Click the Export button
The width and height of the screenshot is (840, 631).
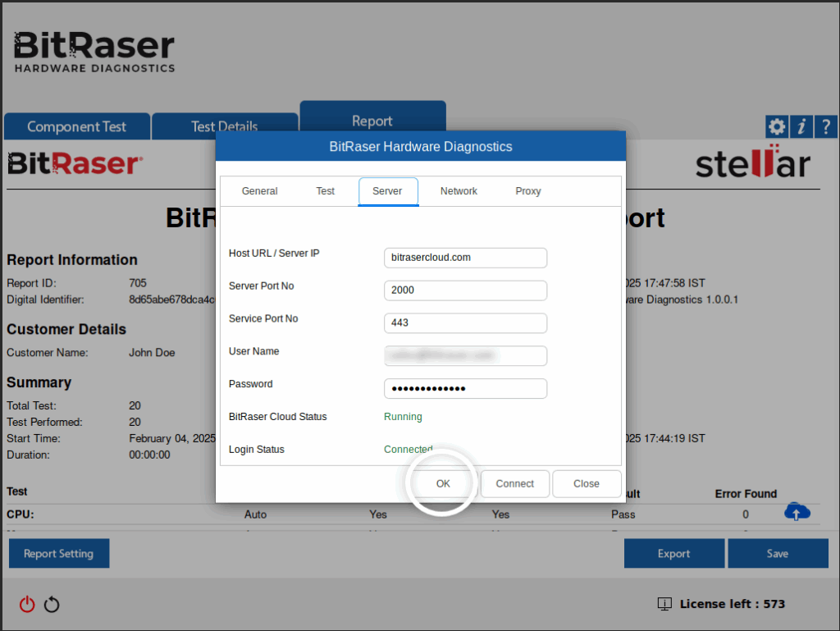click(x=674, y=553)
